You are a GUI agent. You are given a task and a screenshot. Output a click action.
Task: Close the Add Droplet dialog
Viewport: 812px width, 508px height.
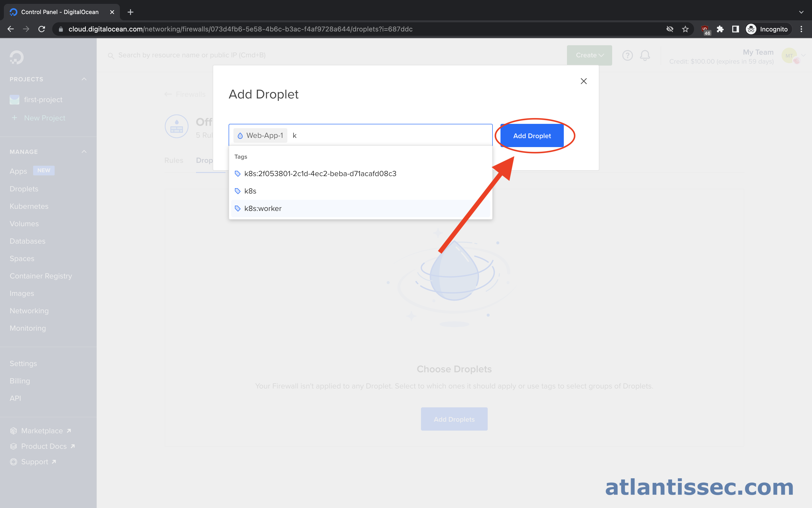click(x=583, y=81)
